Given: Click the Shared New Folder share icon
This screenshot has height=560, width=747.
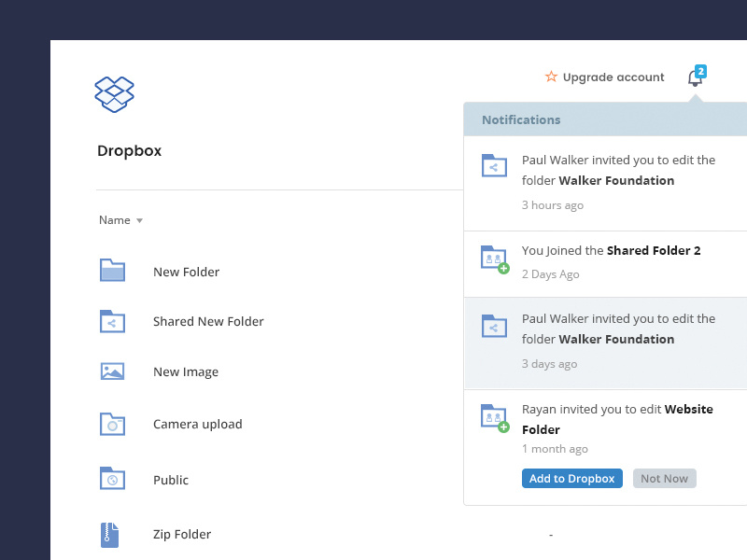Looking at the screenshot, I should [112, 321].
